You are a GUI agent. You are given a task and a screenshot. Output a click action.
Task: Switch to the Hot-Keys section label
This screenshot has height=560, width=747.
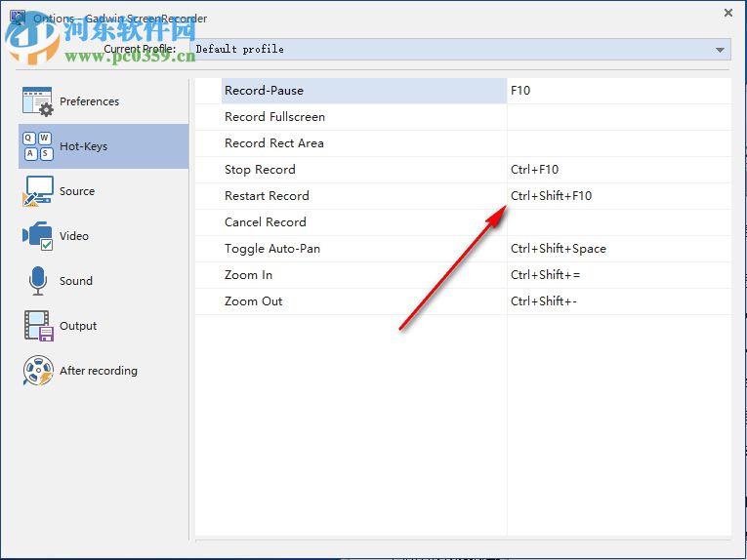pyautogui.click(x=83, y=146)
